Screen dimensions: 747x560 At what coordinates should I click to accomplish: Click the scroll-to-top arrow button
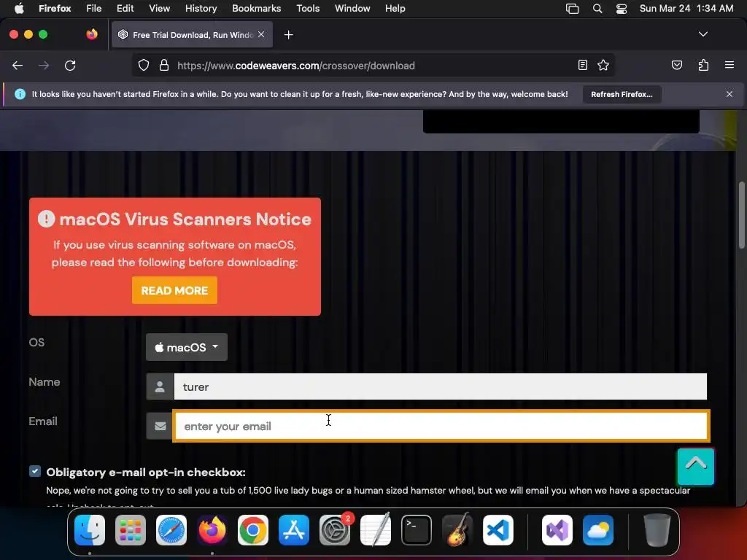point(695,466)
